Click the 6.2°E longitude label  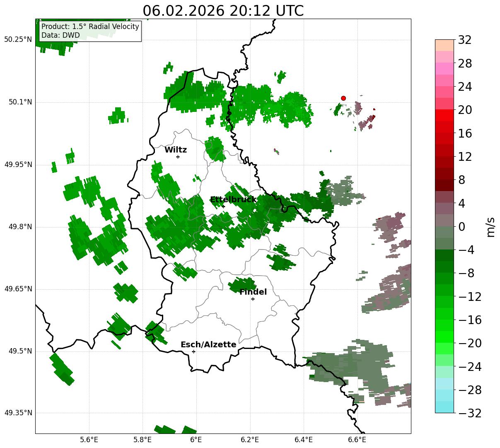tap(250, 440)
